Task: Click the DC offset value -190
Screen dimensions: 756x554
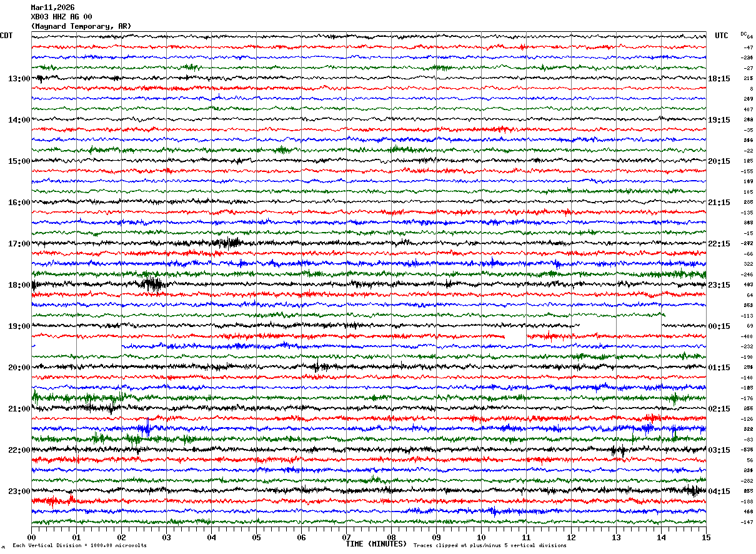Action: (748, 357)
